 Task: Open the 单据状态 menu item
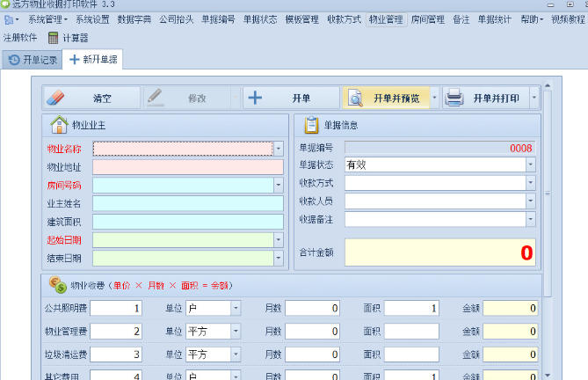(x=260, y=19)
